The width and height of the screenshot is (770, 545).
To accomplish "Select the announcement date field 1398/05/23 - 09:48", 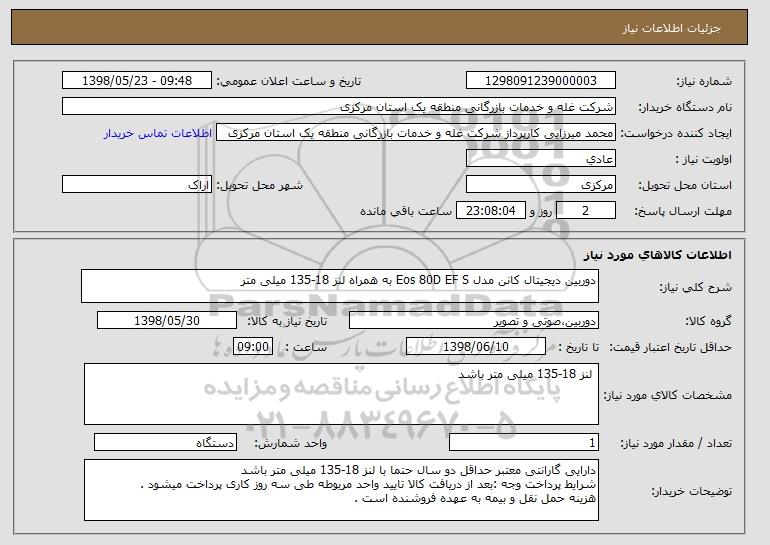I will pos(137,81).
